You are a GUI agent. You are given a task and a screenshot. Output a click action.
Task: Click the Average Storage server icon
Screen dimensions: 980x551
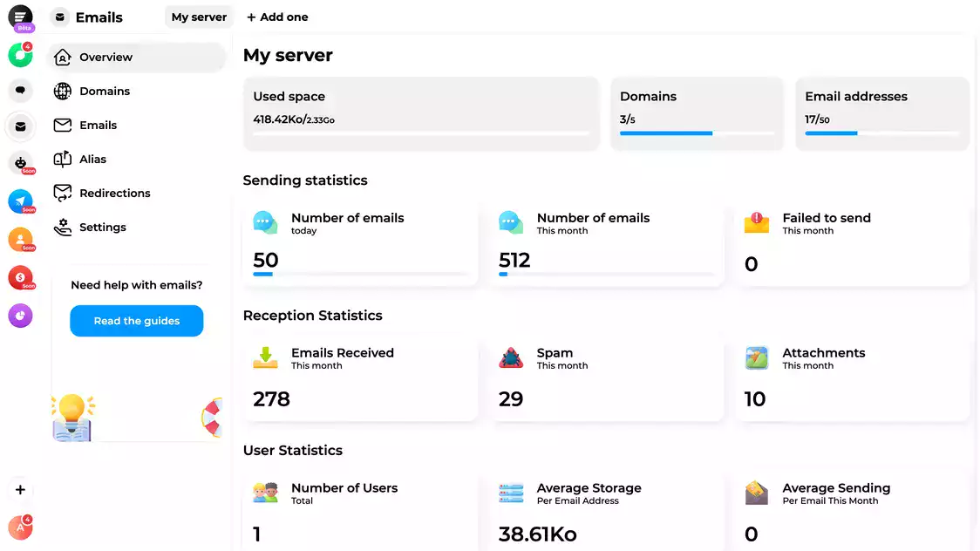click(511, 493)
